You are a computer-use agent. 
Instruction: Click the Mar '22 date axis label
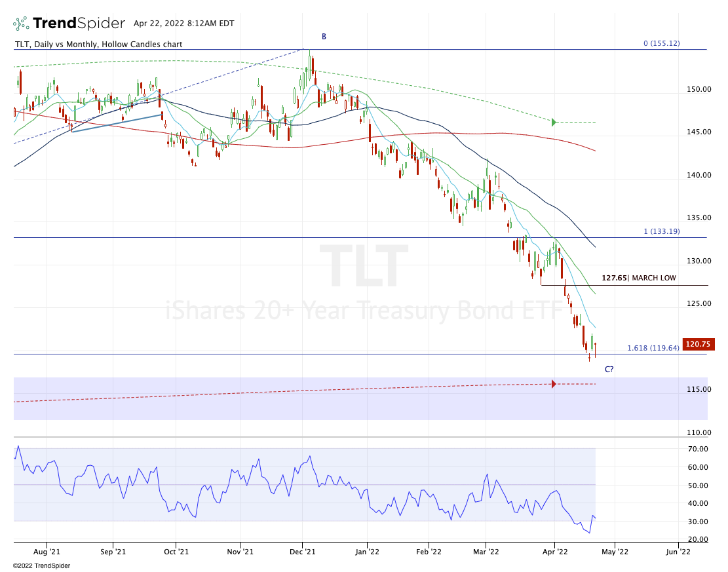pos(486,552)
